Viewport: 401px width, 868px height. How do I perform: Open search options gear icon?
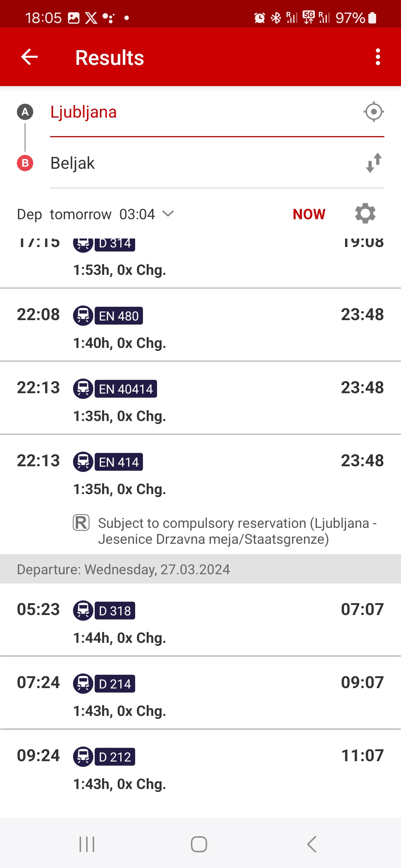[365, 214]
